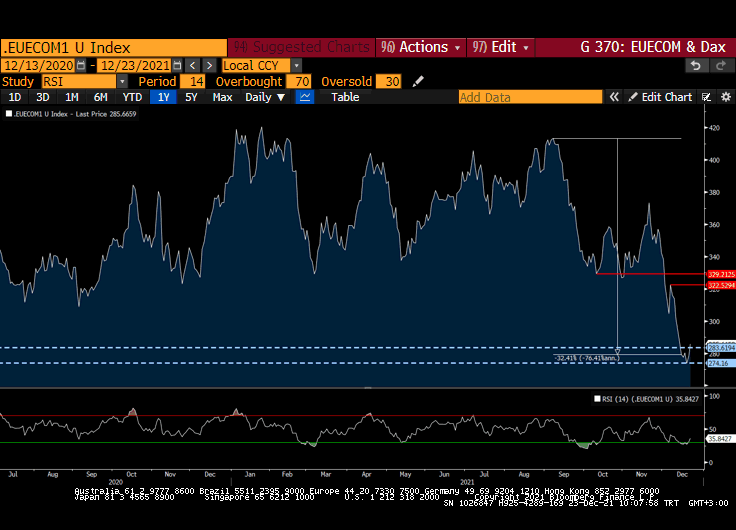Select 1Y time range
The image size is (736, 530).
point(163,97)
